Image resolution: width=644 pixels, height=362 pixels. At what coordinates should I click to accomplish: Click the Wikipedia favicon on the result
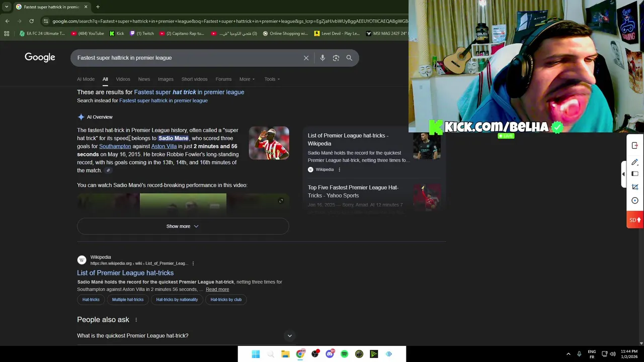click(x=82, y=260)
